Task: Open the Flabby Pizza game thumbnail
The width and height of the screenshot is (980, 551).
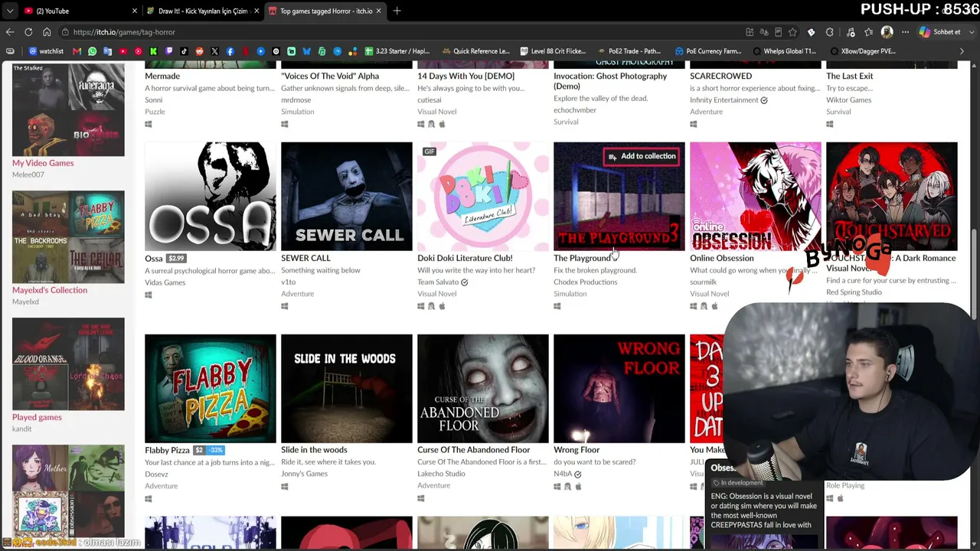Action: 211,389
